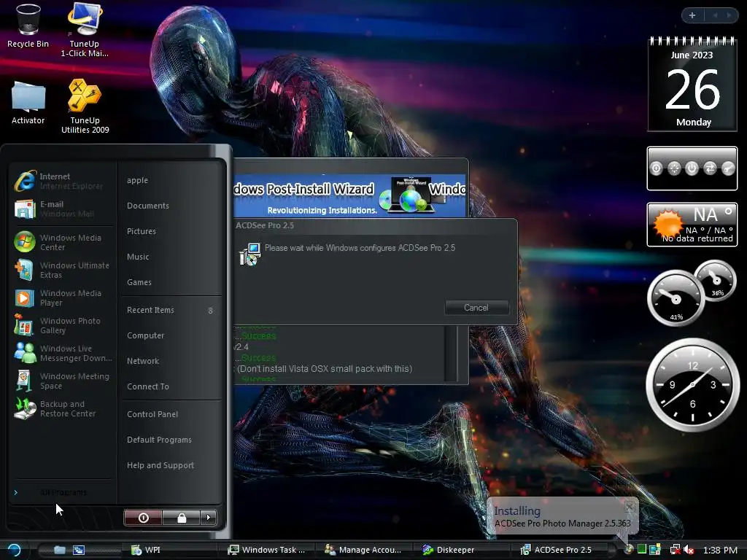Expand the shutdown options arrow
The height and width of the screenshot is (560, 747).
click(x=208, y=518)
